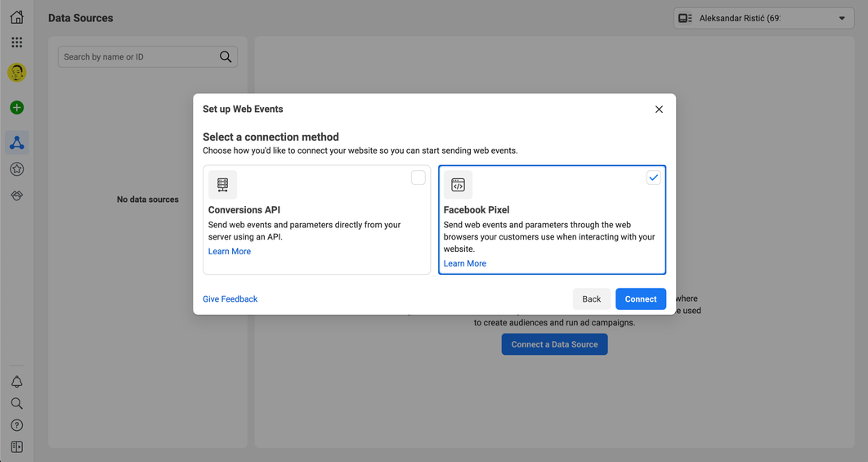Click the Facebook Pixel code window icon
Screen dimensions: 868x462
coord(458,185)
